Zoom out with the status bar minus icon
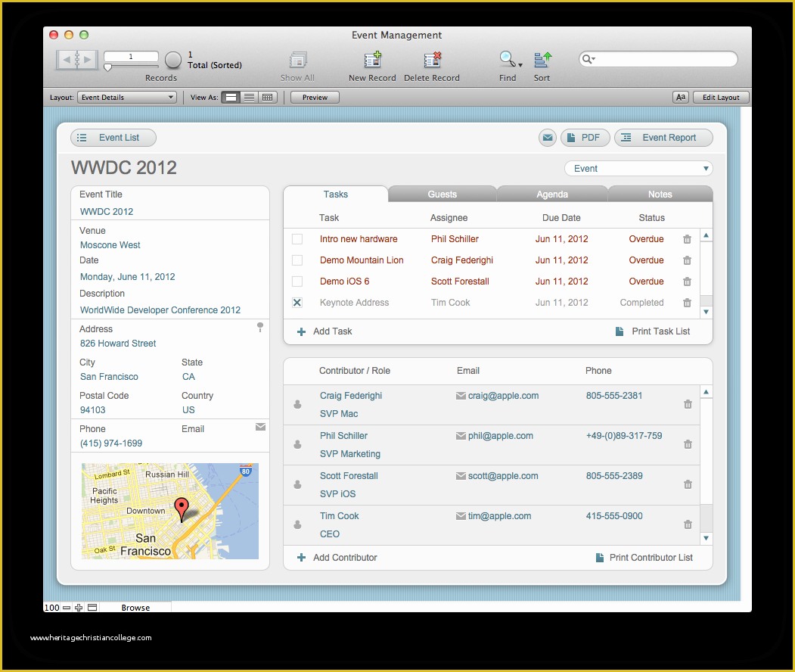This screenshot has width=795, height=672. pos(67,608)
